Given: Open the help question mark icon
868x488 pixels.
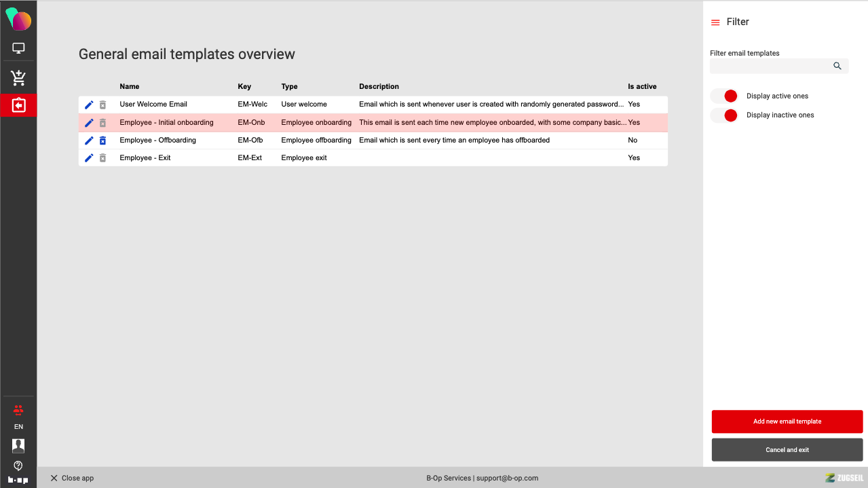Looking at the screenshot, I should pyautogui.click(x=18, y=466).
